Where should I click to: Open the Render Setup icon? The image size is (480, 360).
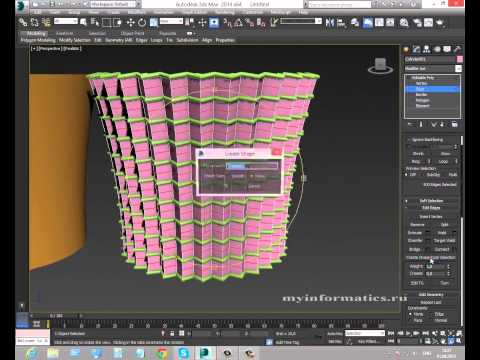(417, 22)
